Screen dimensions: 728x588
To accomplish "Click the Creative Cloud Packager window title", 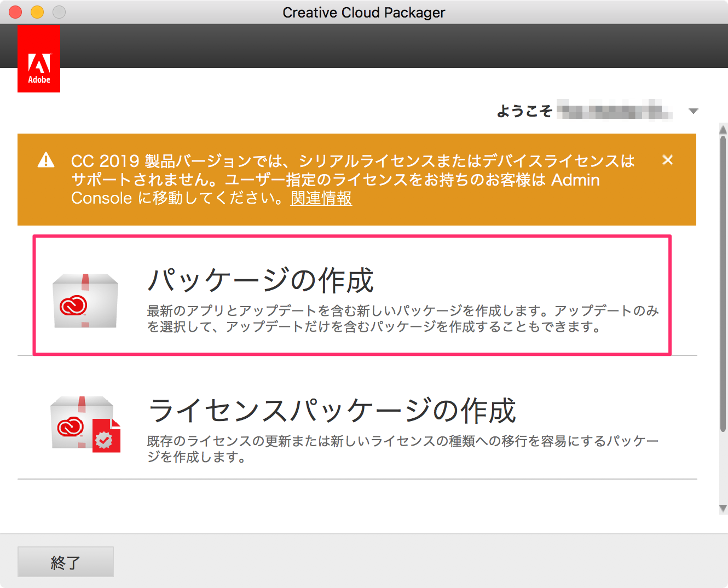I will tap(364, 12).
